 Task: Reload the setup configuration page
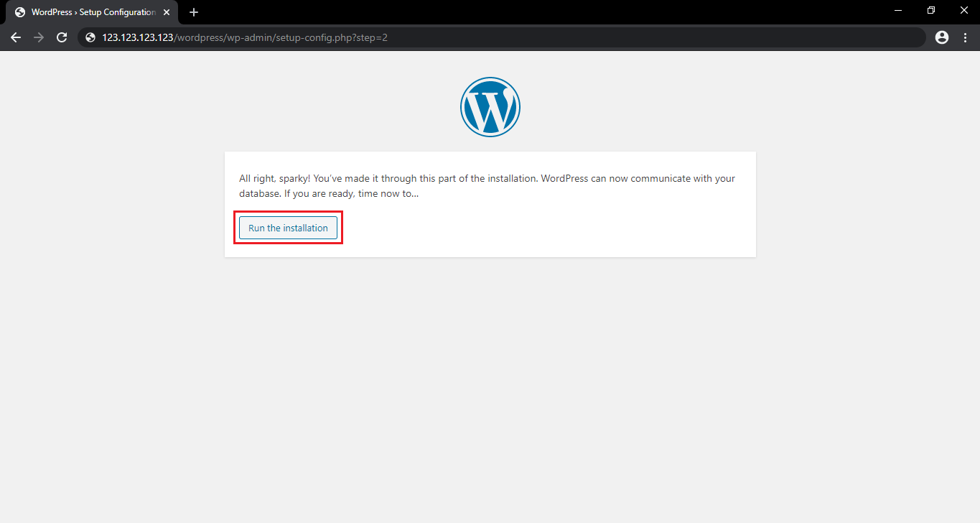62,37
